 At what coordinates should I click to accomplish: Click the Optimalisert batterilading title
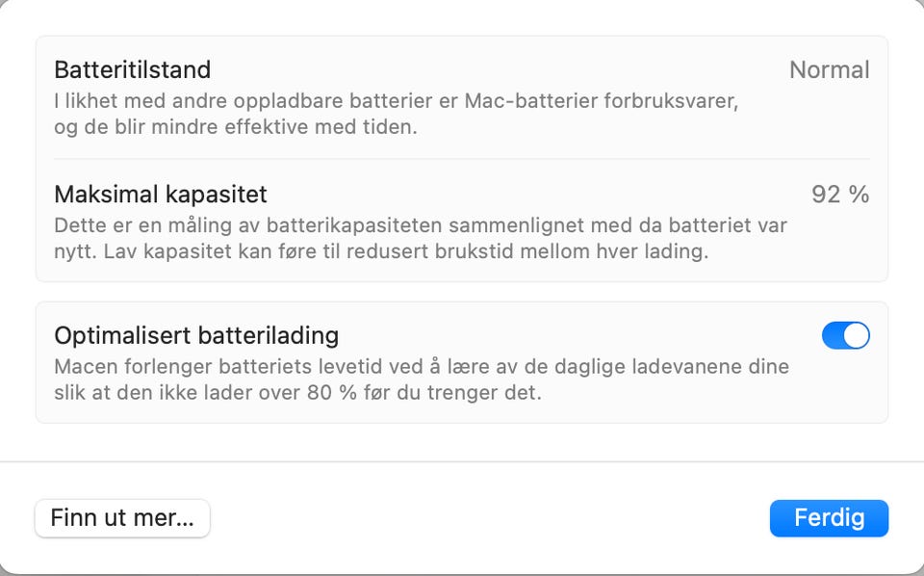pyautogui.click(x=196, y=334)
